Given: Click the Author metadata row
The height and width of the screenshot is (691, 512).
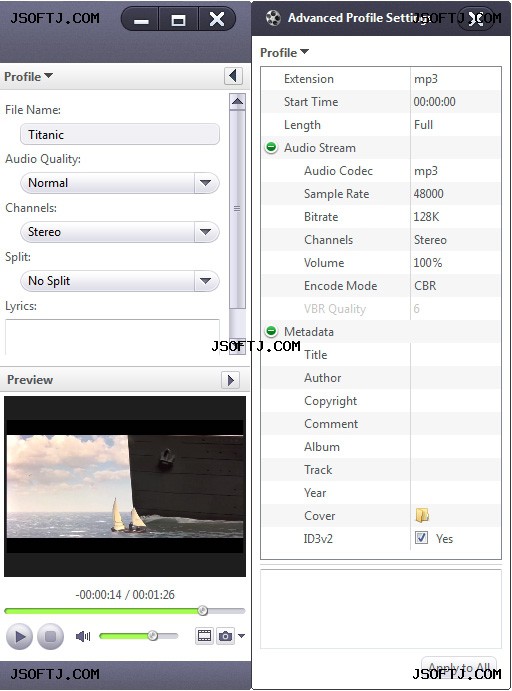Looking at the screenshot, I should coord(381,378).
